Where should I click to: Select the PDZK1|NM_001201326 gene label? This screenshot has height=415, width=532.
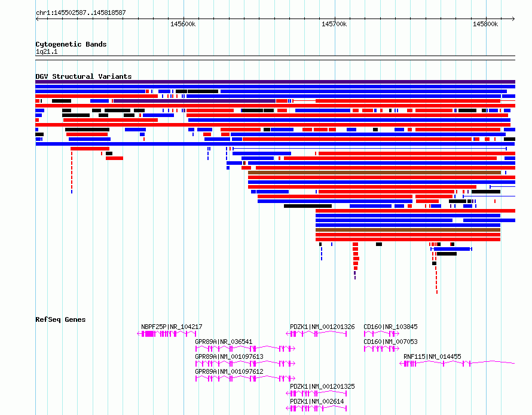click(x=322, y=327)
